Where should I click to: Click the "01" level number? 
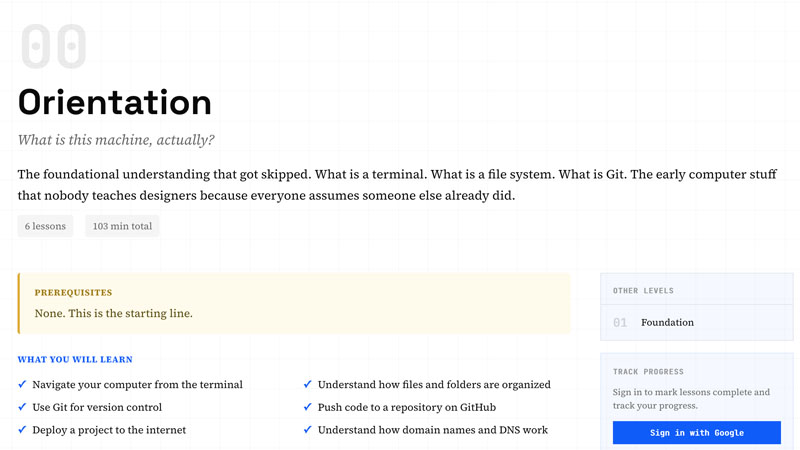[x=620, y=323]
